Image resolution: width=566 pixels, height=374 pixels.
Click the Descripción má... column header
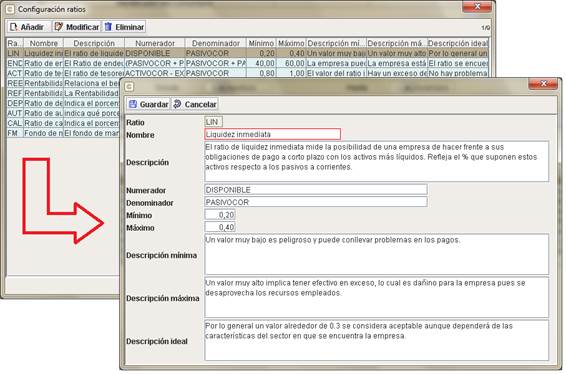click(397, 43)
